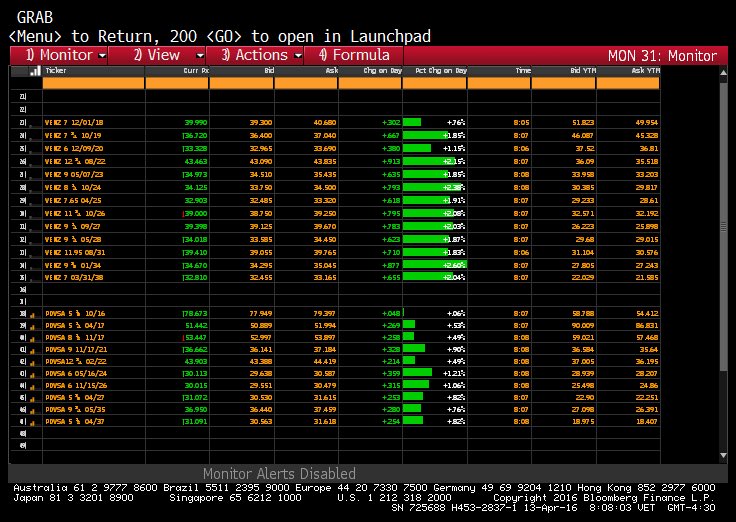Screen dimensions: 736x522
Task: Click the chart icon in the table header corner
Action: (34, 71)
